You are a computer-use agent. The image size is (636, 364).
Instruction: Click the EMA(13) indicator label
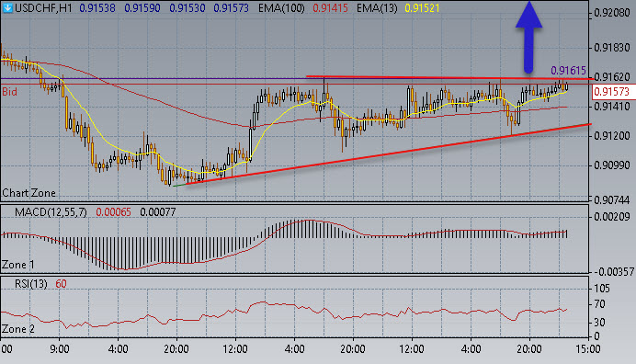377,8
